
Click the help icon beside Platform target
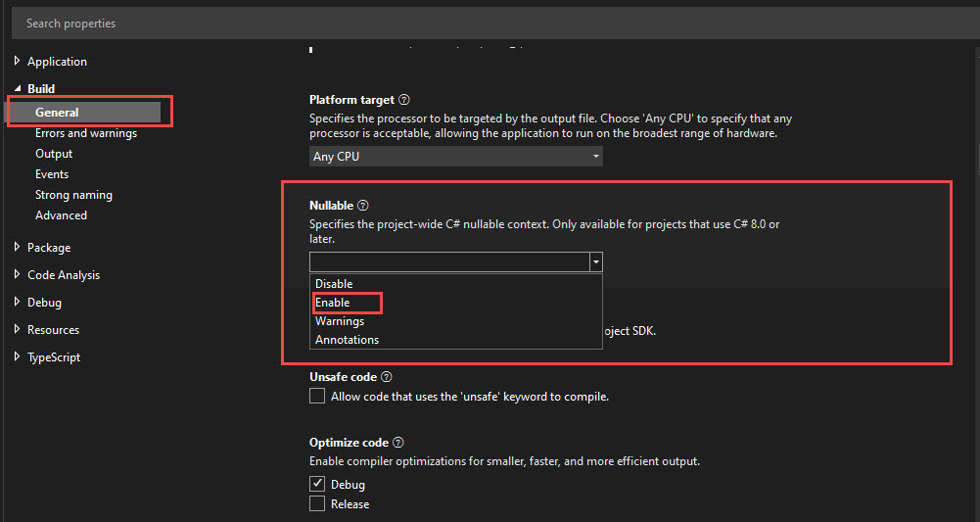coord(403,100)
